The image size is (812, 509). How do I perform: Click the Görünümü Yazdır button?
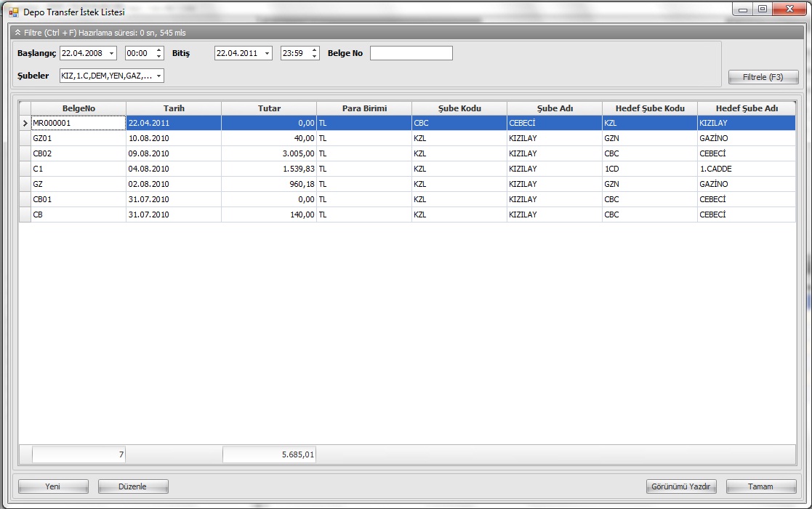[681, 486]
